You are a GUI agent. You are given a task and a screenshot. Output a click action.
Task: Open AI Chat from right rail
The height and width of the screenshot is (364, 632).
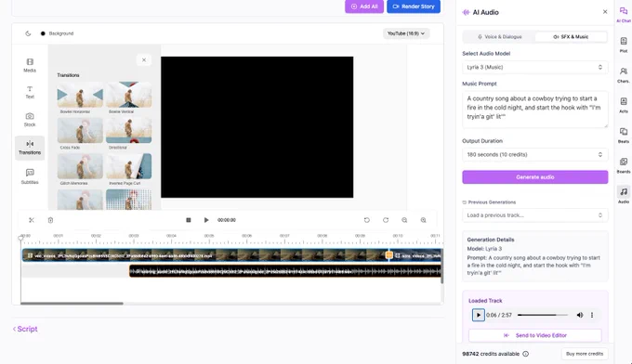click(x=624, y=15)
